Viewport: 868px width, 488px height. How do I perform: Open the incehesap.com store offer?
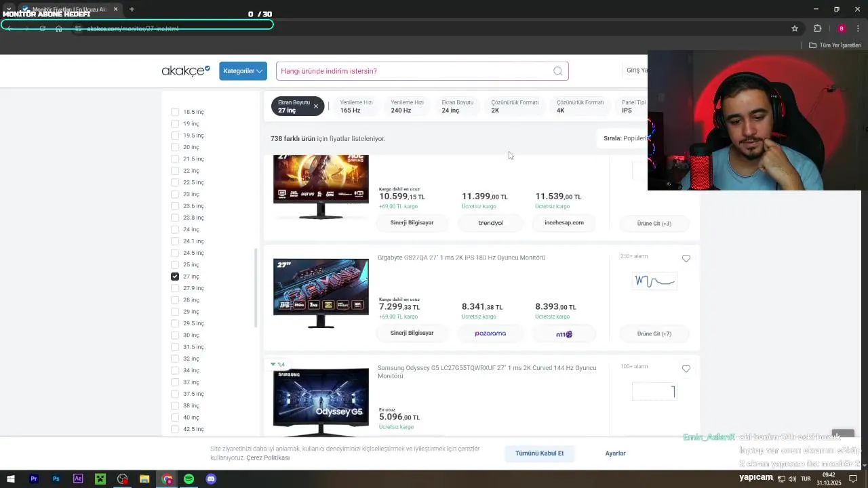[x=564, y=223]
